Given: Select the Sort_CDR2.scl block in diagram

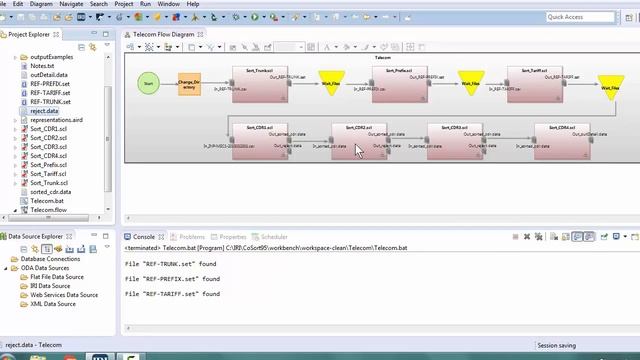Looking at the screenshot, I should [x=359, y=142].
